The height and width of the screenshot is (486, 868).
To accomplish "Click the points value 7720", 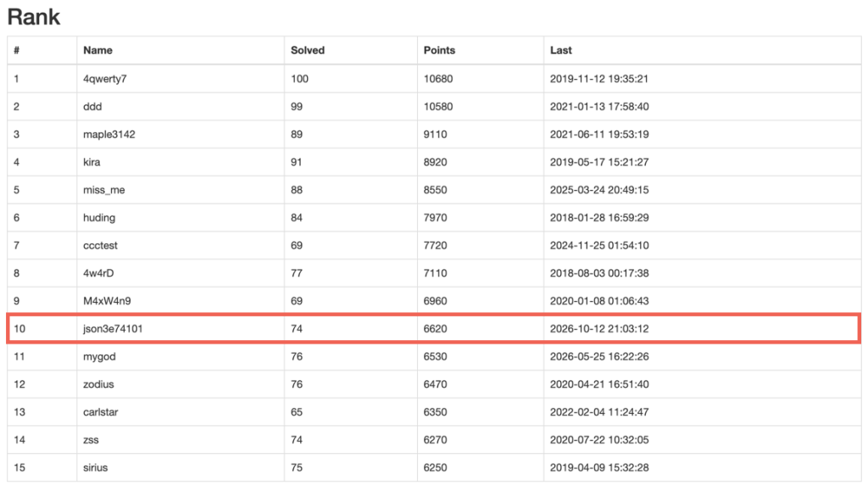I will [435, 245].
